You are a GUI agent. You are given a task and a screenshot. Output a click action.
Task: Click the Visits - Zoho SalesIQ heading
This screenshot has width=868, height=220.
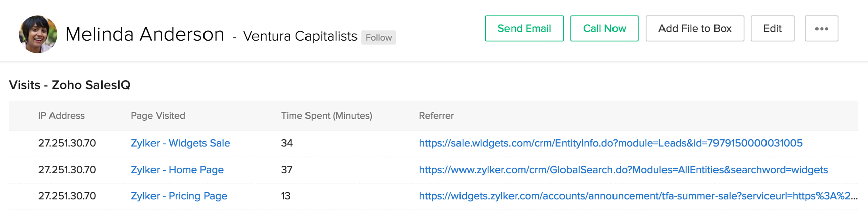click(x=70, y=85)
